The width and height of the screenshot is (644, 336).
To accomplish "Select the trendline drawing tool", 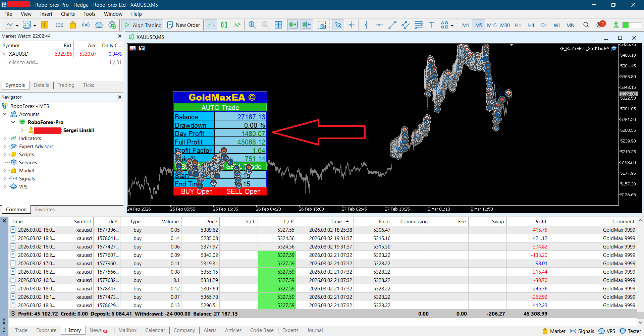I will [392, 25].
